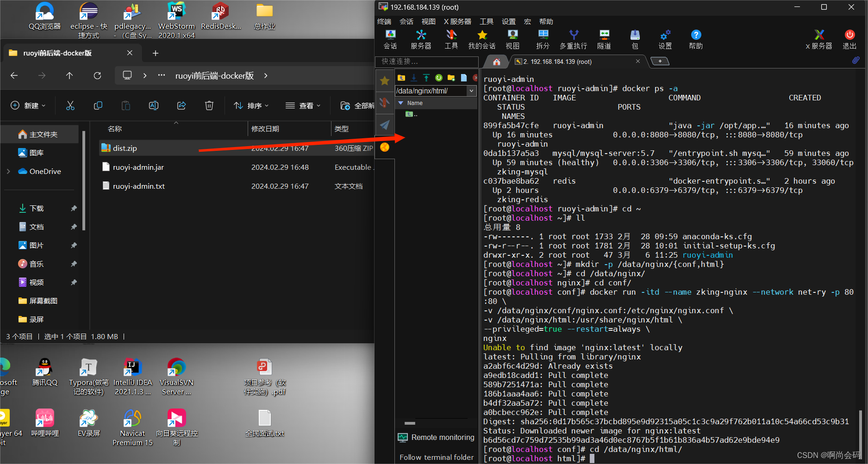Click the Remote monitoring button
The image size is (868, 464).
point(436,437)
